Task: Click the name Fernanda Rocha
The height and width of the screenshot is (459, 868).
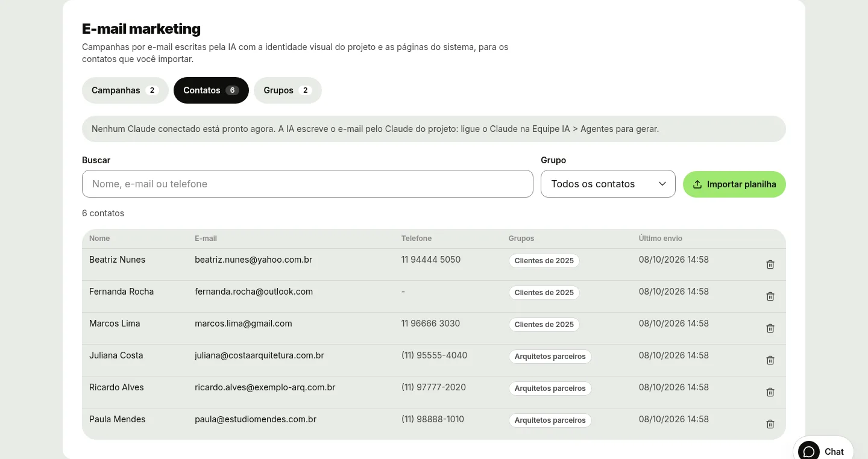Action: (x=121, y=292)
